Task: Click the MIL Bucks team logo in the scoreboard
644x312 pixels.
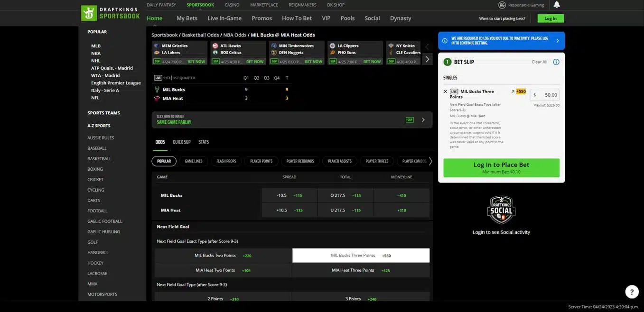Action: (157, 89)
